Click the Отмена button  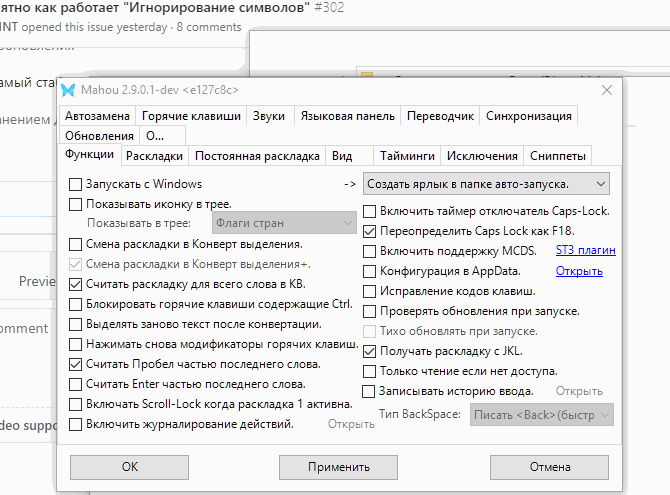550,467
